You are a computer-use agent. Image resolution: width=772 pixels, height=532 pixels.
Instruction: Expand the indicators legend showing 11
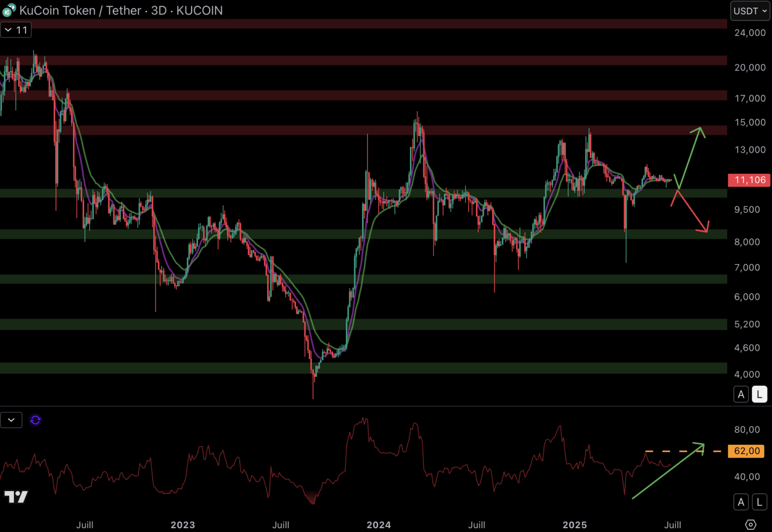pos(16,30)
